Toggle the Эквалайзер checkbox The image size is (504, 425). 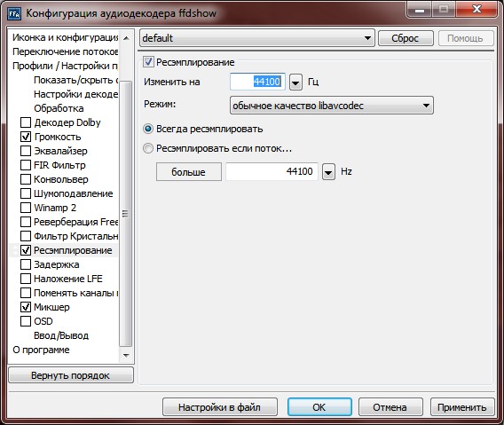point(26,151)
